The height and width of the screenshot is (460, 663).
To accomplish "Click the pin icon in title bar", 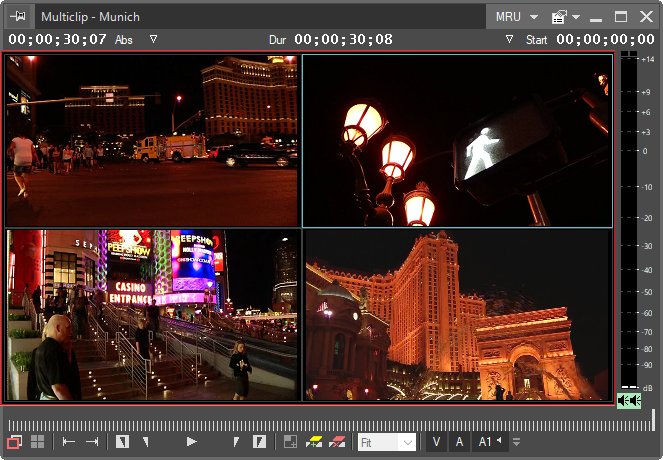I will point(19,16).
